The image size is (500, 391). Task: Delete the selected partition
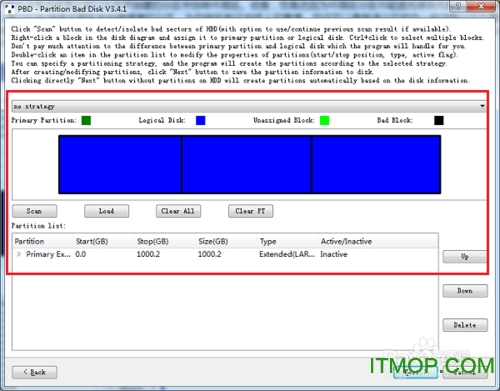pyautogui.click(x=465, y=325)
